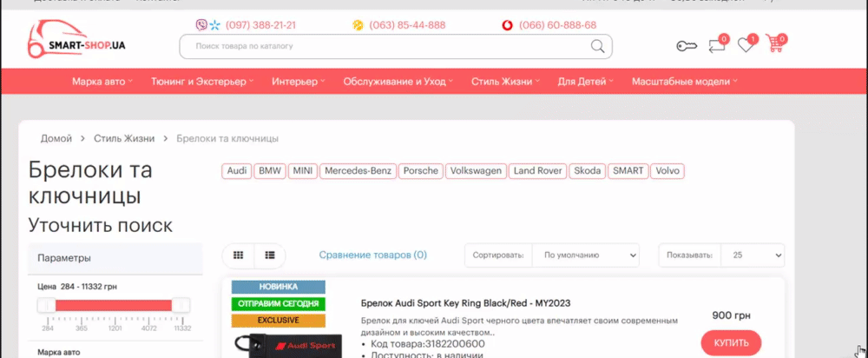This screenshot has height=358, width=868.
Task: Click minimum price slider handle
Action: [x=47, y=305]
